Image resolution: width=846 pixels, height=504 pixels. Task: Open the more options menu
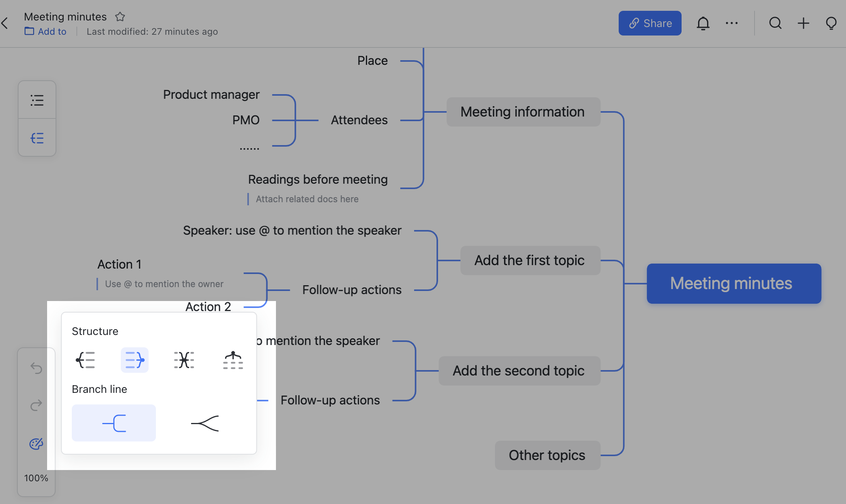pos(732,23)
